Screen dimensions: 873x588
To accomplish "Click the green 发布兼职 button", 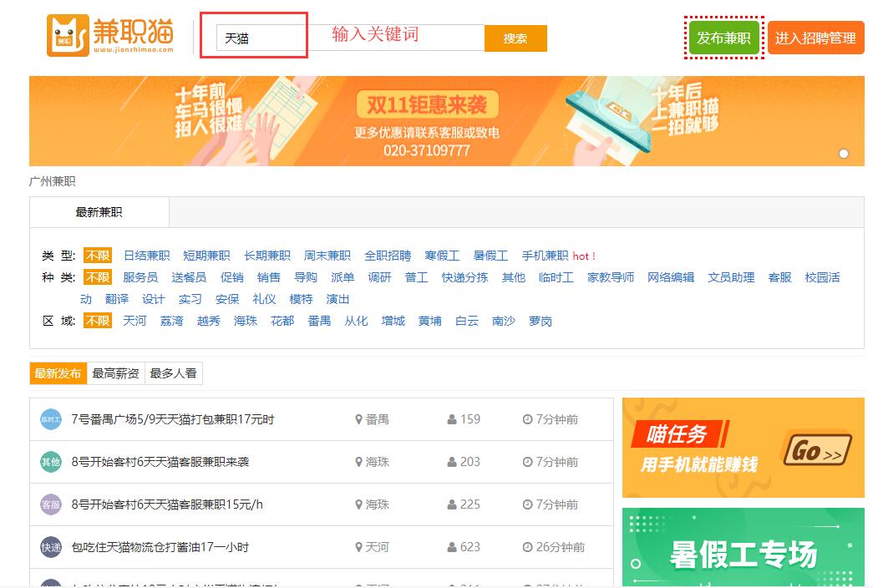I will [723, 38].
